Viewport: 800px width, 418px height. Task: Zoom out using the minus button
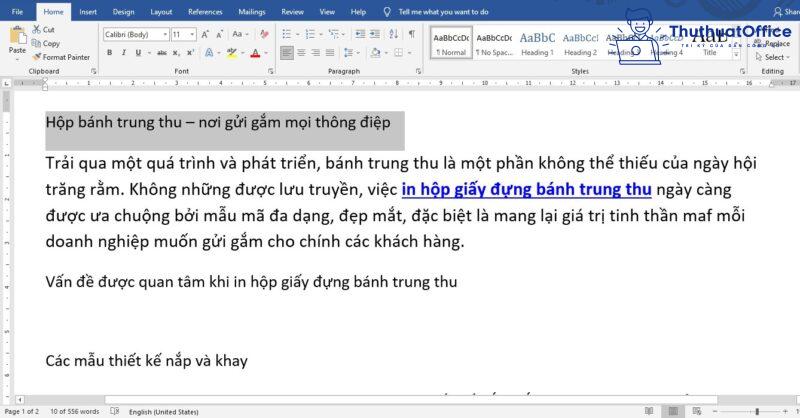(x=715, y=411)
